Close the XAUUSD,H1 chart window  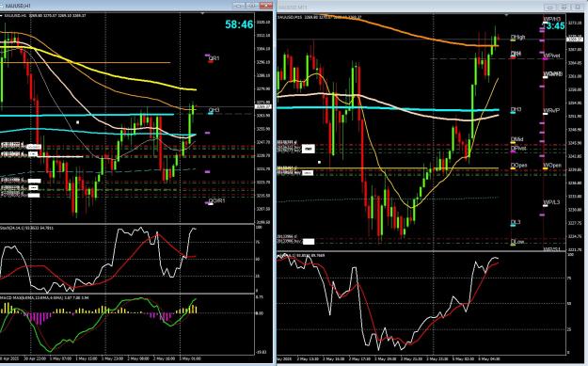[266, 6]
